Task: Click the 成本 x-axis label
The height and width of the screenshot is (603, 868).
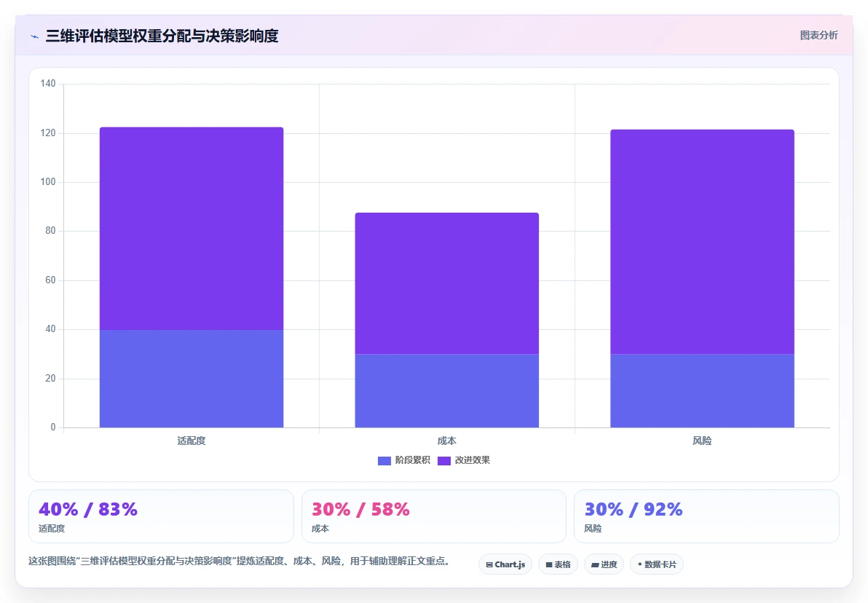Action: coord(446,441)
